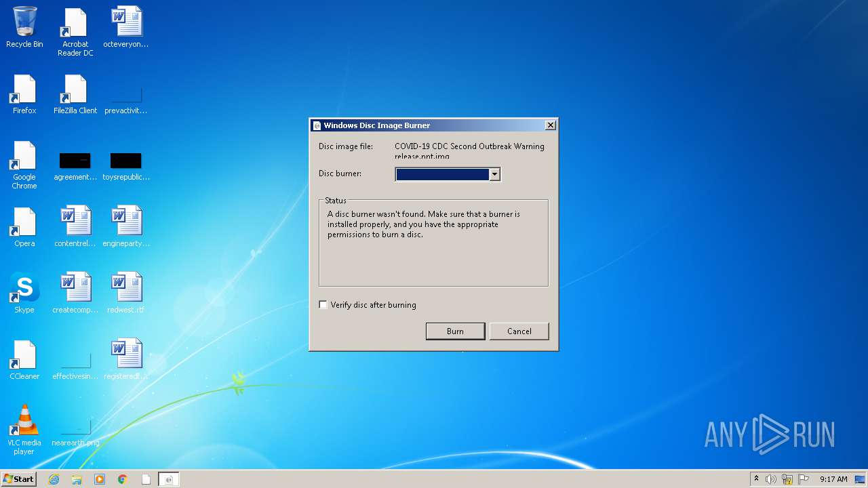This screenshot has height=488, width=868.
Task: Open the Recycle Bin icon
Action: coord(24,28)
